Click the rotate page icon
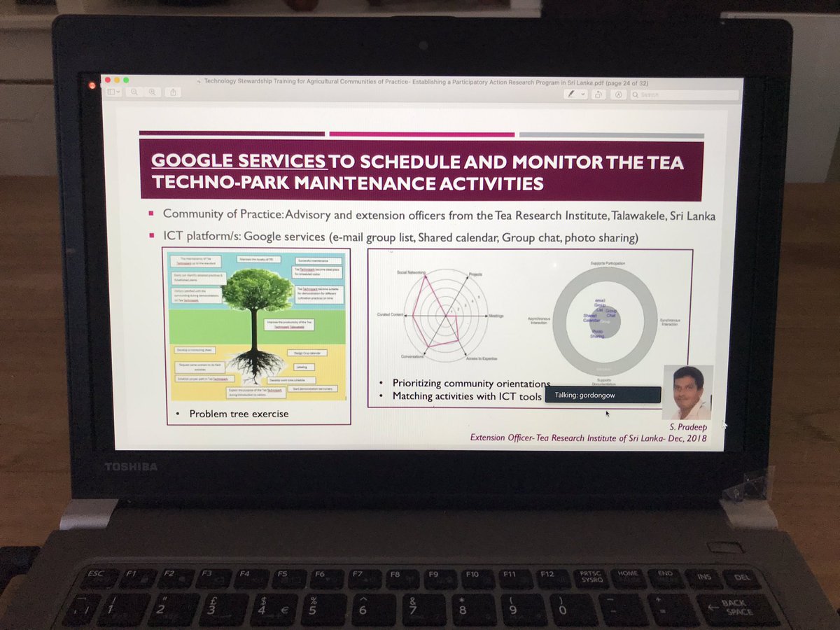 pyautogui.click(x=599, y=94)
